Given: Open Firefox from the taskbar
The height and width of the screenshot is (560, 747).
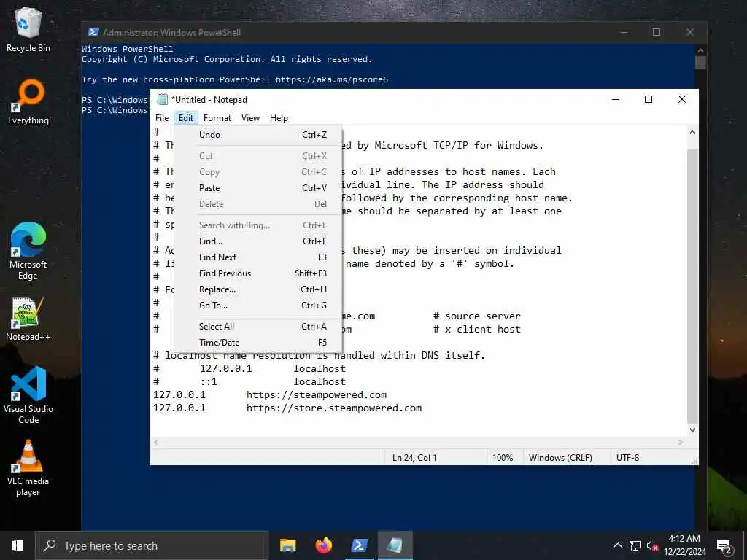Looking at the screenshot, I should coord(323,545).
